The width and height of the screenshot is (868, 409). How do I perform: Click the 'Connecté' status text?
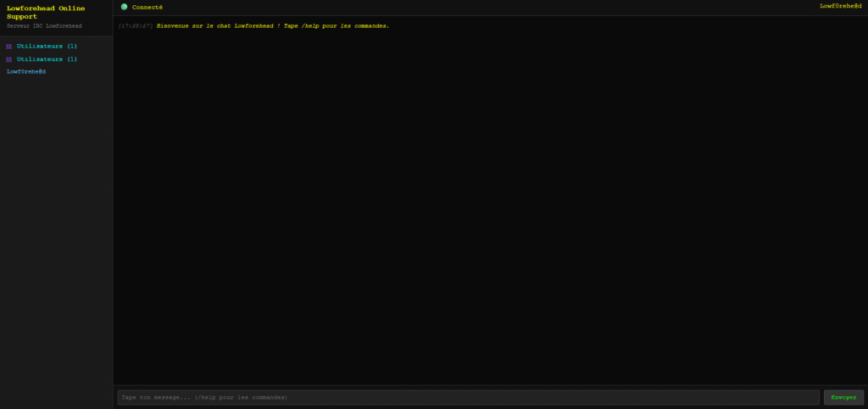pos(147,7)
